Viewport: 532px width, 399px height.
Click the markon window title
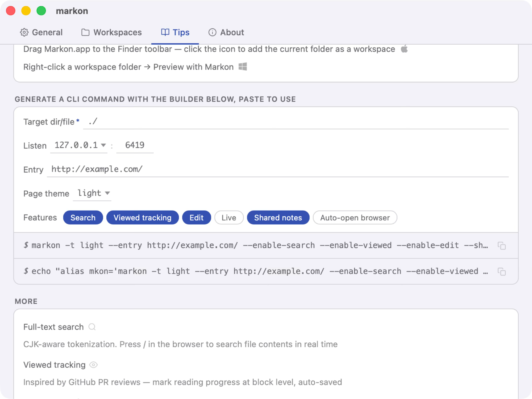tap(72, 11)
